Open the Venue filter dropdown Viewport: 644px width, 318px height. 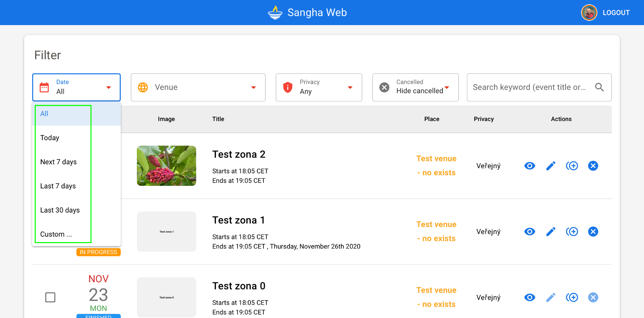tap(198, 87)
